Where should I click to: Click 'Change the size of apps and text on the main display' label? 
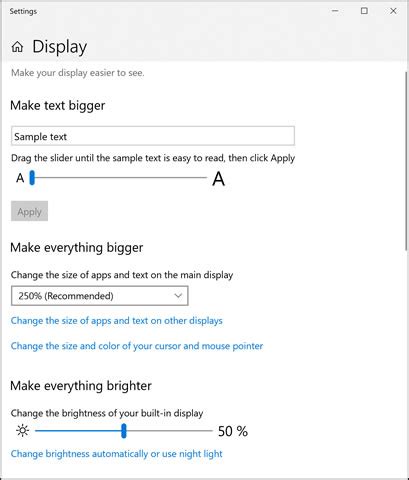click(x=122, y=275)
